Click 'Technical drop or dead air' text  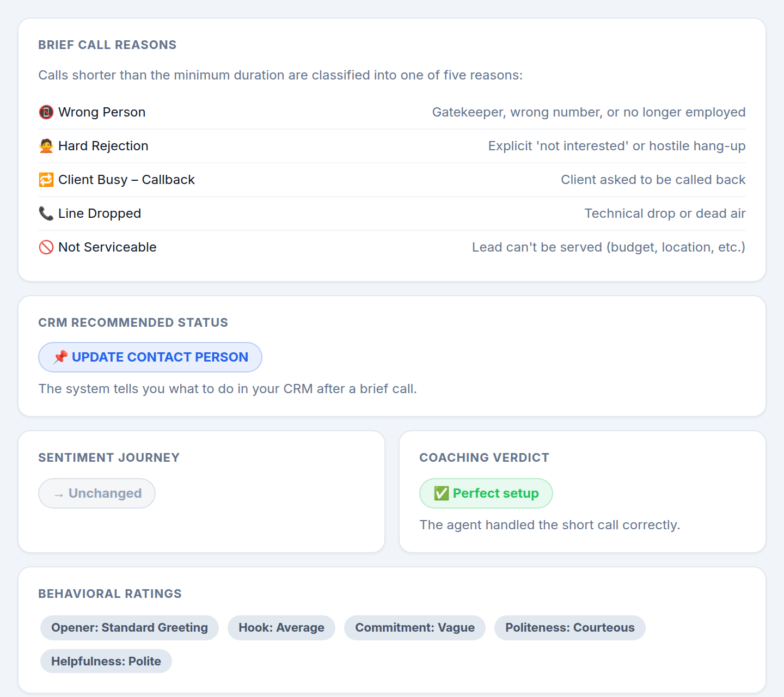665,213
